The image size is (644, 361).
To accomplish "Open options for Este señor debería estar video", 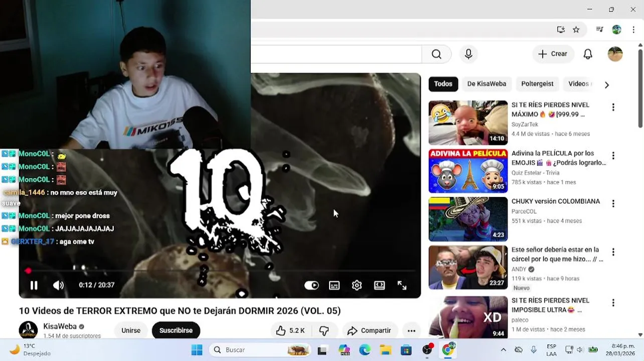I will click(x=613, y=252).
